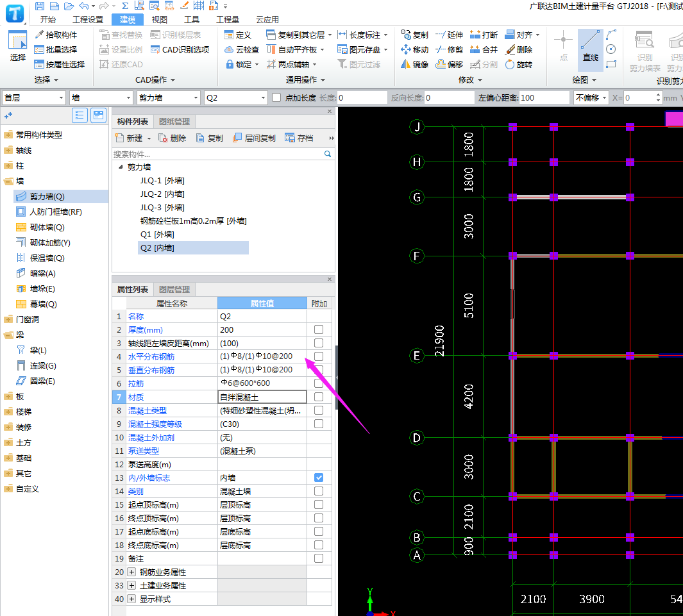Tick the 附加 checkbox for 备注 row
683x616 pixels.
pyautogui.click(x=319, y=558)
